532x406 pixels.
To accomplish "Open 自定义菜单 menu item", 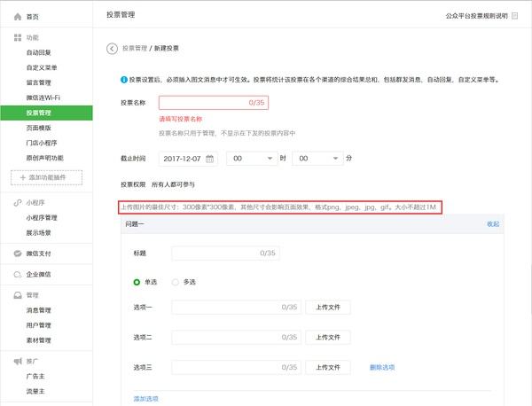I will point(42,67).
